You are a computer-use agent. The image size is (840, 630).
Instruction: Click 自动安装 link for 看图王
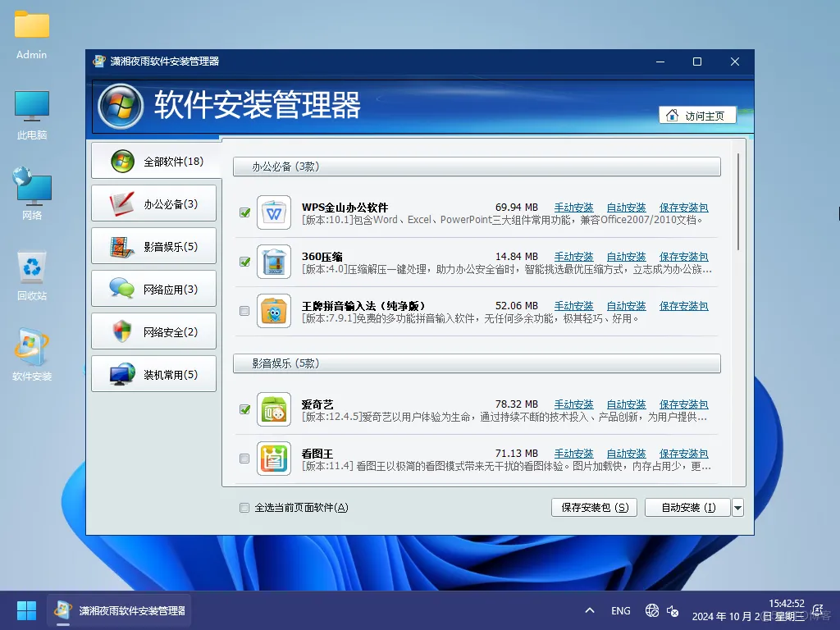click(x=626, y=454)
